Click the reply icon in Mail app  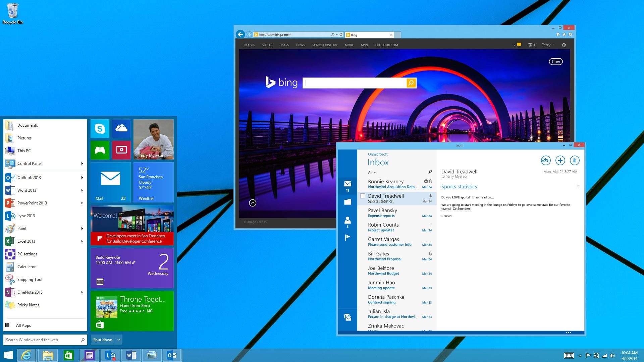coord(544,160)
